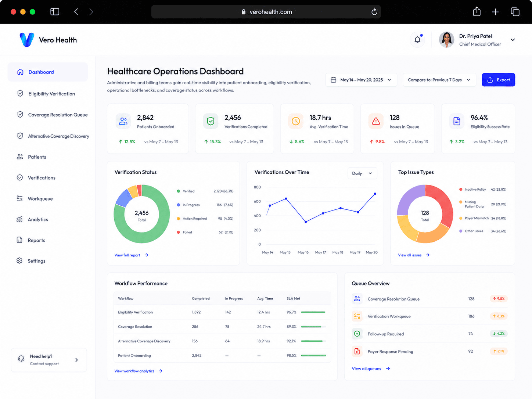
Task: Click the Verified green legend dot
Action: tap(178, 191)
